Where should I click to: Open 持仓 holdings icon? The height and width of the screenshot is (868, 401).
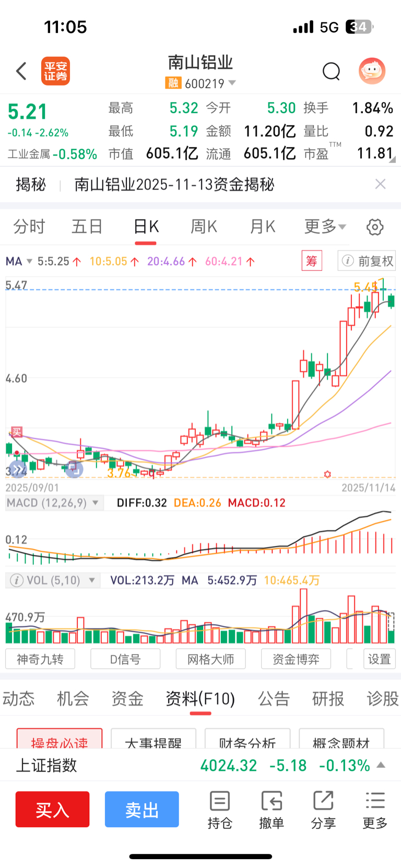click(x=220, y=810)
